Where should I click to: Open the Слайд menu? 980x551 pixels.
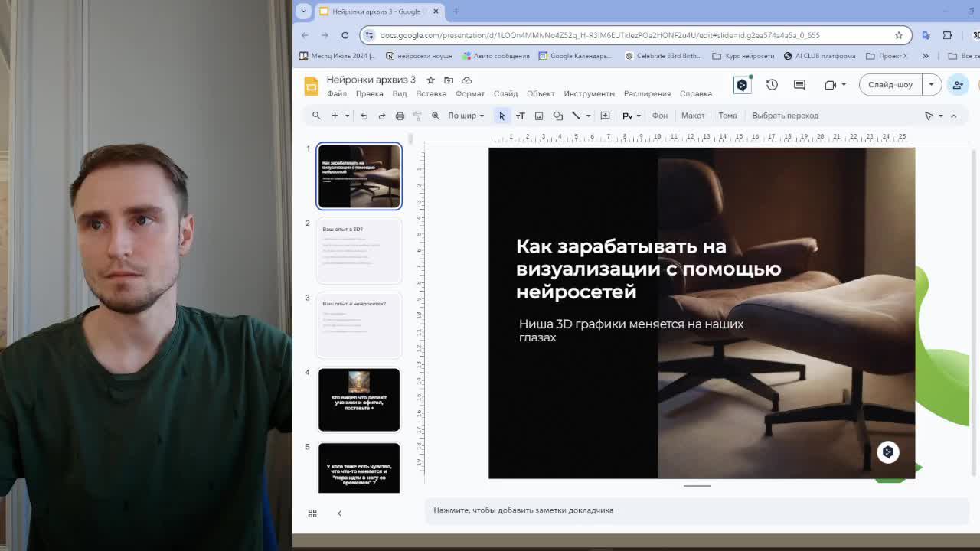click(505, 93)
